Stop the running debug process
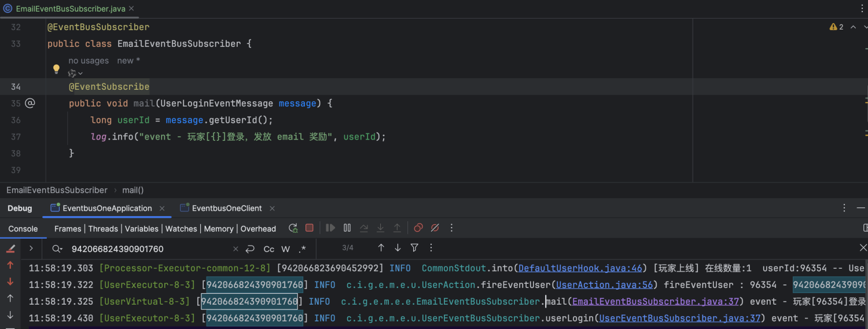Viewport: 868px width, 329px height. (x=310, y=228)
